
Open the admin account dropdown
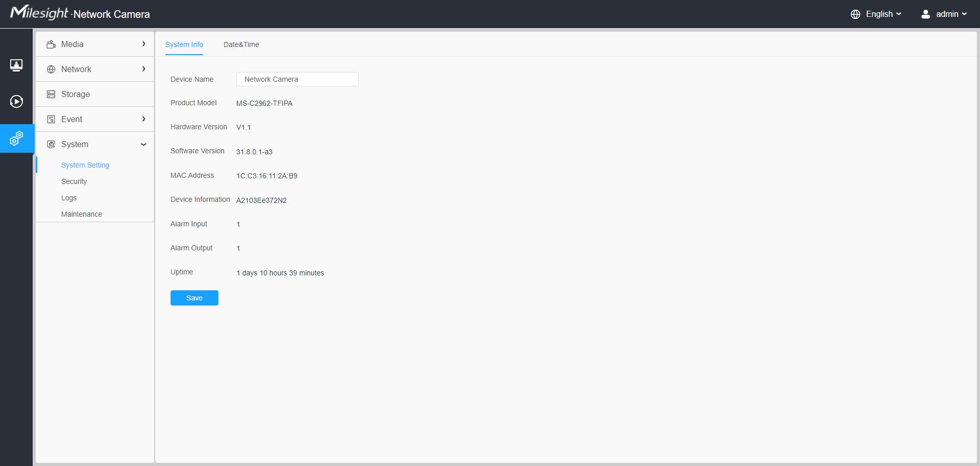(x=951, y=14)
